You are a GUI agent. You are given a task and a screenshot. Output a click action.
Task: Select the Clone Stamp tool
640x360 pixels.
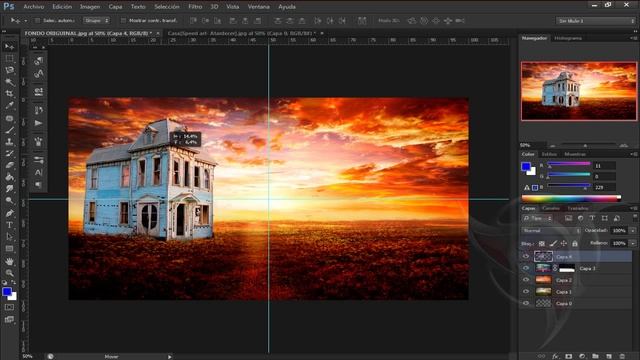click(x=9, y=142)
